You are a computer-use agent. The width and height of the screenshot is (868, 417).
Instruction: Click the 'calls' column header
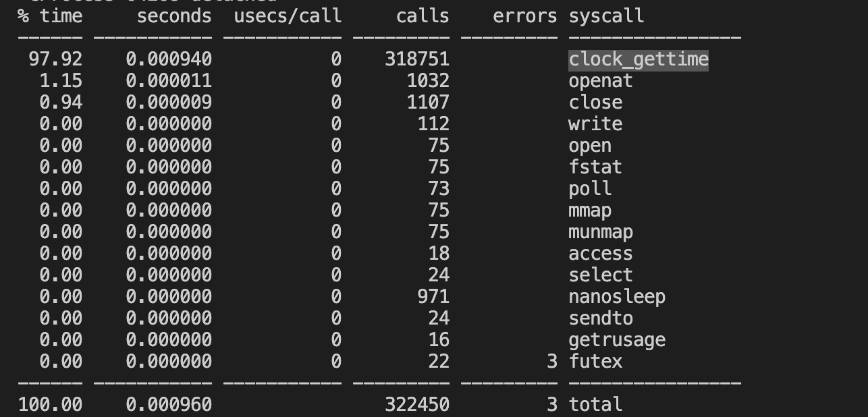click(423, 16)
